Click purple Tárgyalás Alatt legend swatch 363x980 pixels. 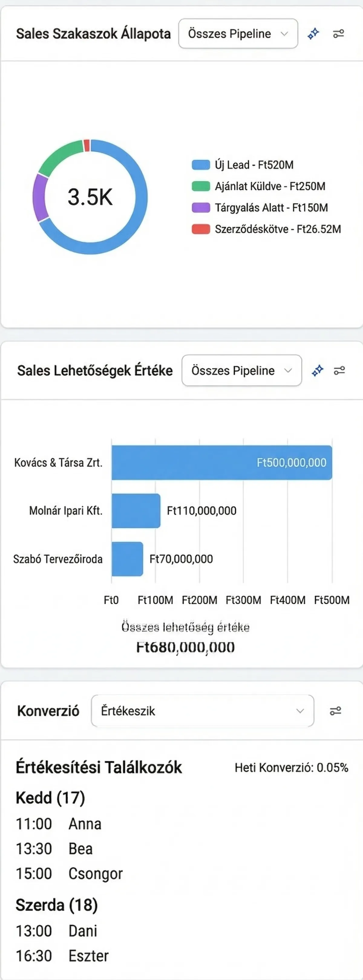tap(201, 208)
